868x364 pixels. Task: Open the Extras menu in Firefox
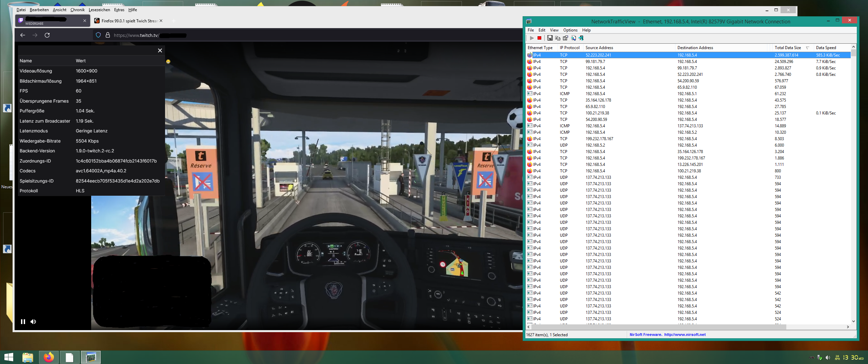(x=119, y=10)
